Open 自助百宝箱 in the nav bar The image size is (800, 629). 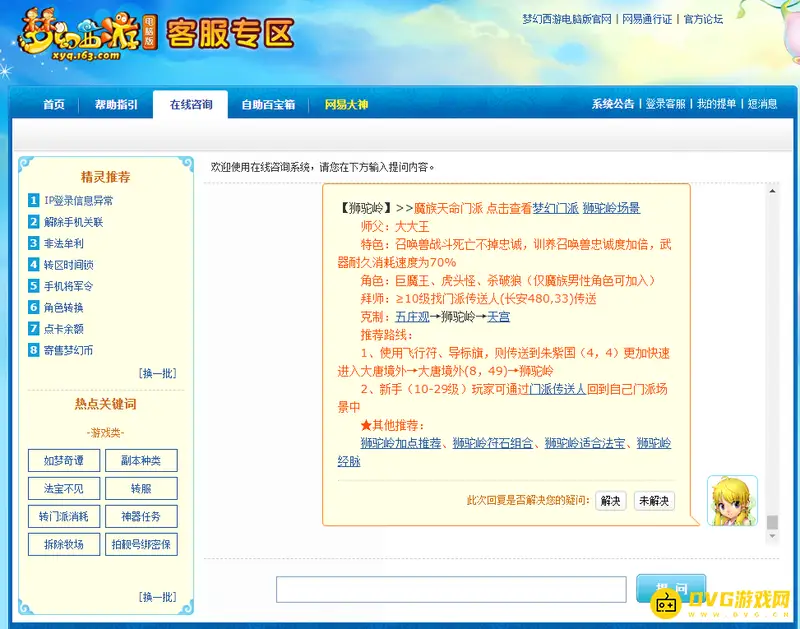(268, 105)
